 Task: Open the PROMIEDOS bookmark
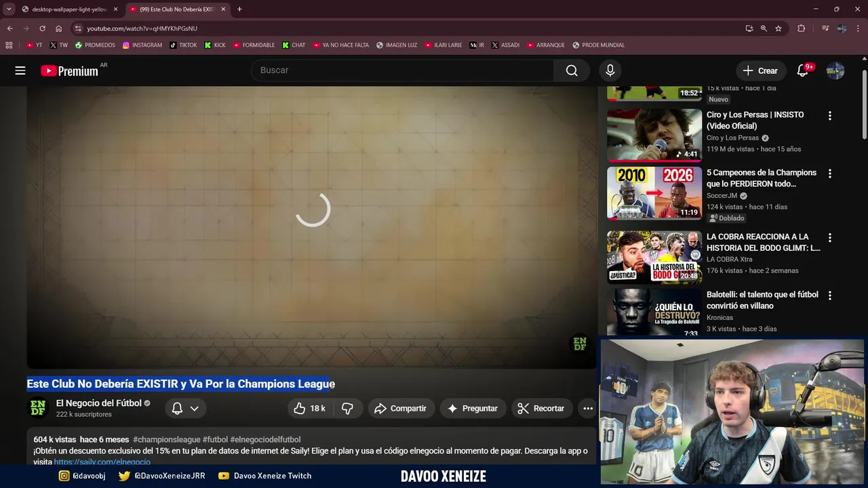(95, 45)
